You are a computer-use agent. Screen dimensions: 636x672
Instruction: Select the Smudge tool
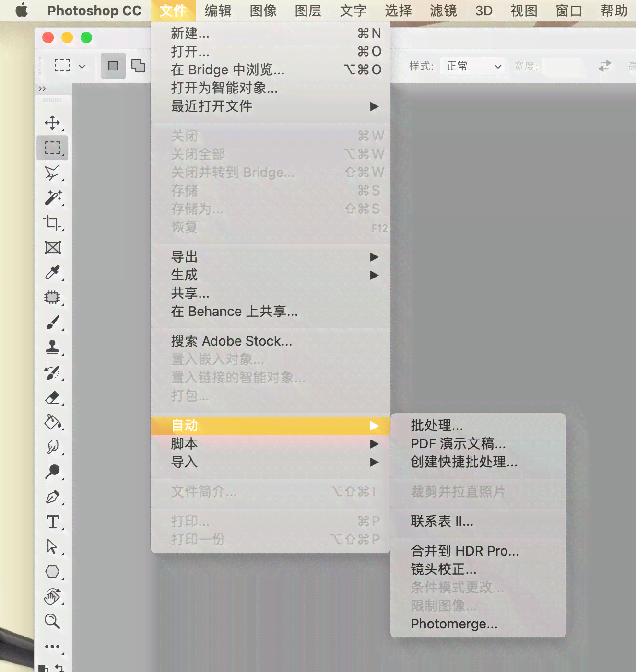tap(52, 447)
